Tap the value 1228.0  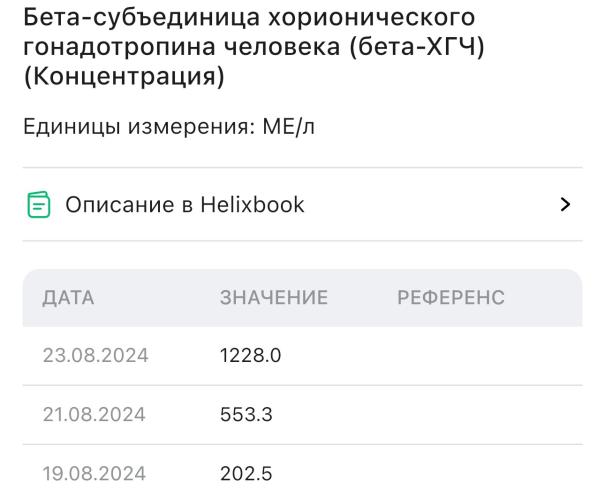tap(250, 355)
